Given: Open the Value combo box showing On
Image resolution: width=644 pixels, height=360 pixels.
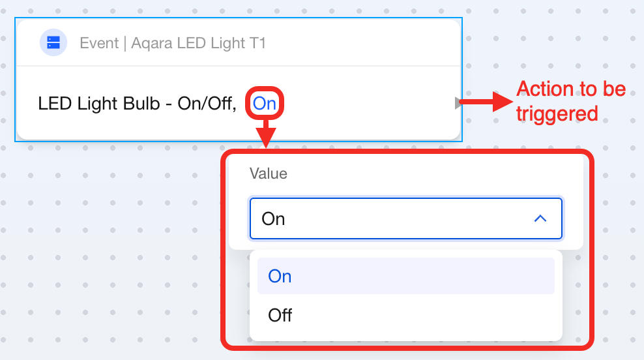Looking at the screenshot, I should (x=391, y=218).
